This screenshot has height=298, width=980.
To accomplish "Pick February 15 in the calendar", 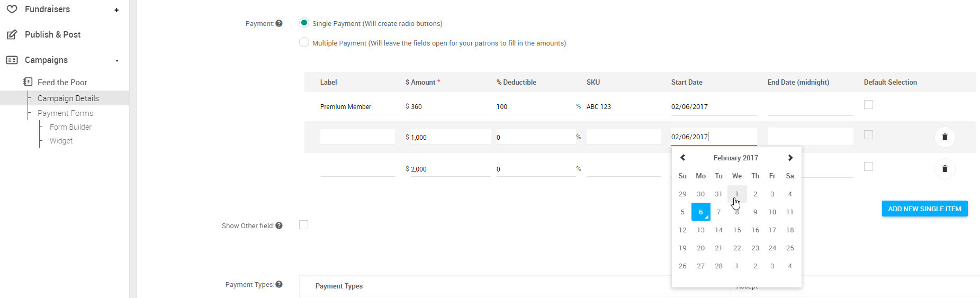I will pos(737,230).
